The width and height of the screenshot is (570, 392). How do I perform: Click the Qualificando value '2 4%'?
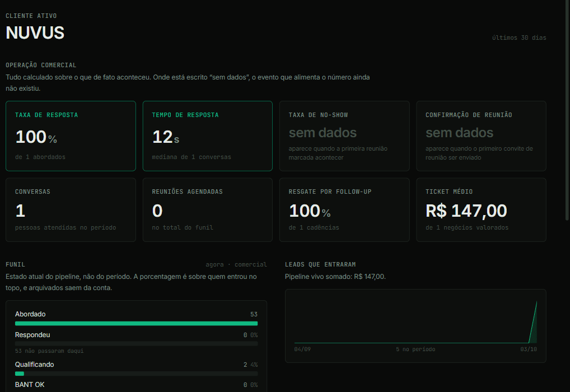click(x=250, y=365)
